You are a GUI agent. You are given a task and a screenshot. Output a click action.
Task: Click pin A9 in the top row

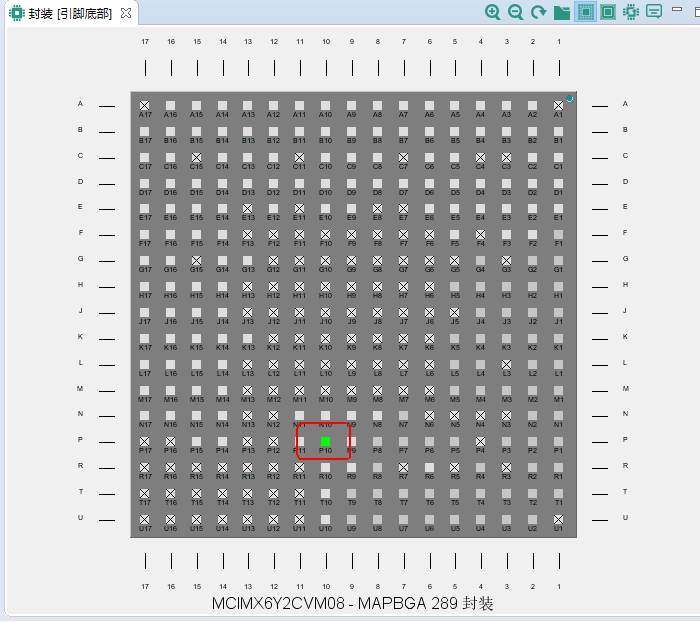coord(351,105)
